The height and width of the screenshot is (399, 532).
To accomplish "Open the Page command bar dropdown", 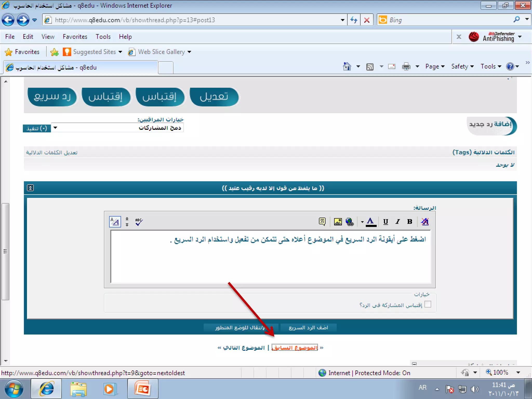I will (435, 66).
